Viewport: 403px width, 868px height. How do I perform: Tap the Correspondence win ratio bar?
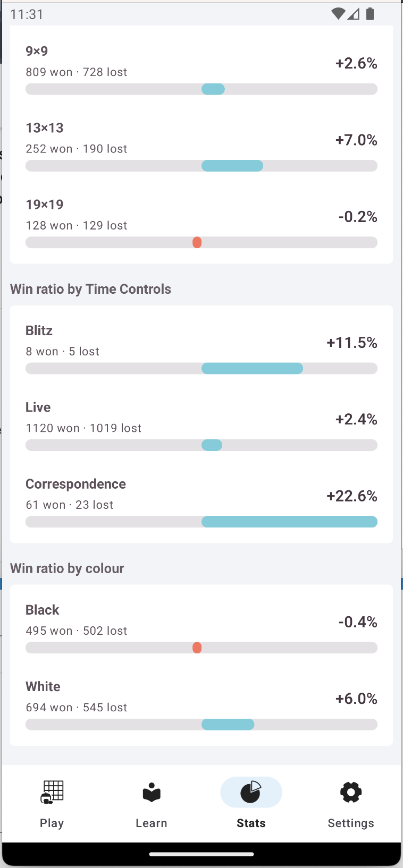point(201,522)
